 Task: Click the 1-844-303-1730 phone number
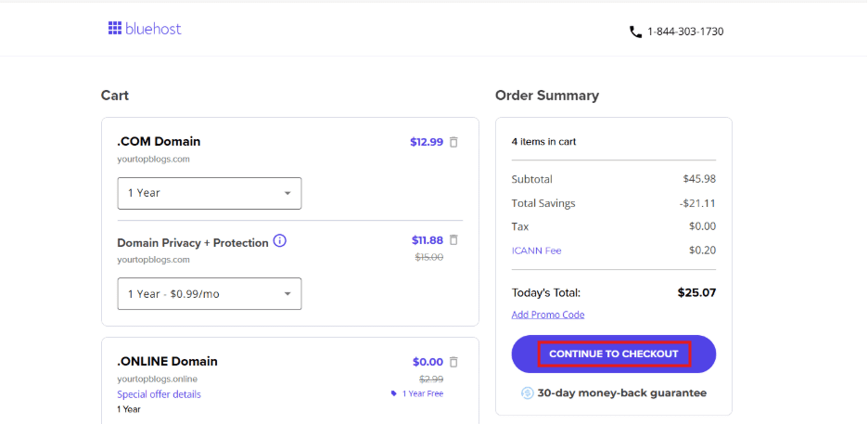(x=685, y=32)
